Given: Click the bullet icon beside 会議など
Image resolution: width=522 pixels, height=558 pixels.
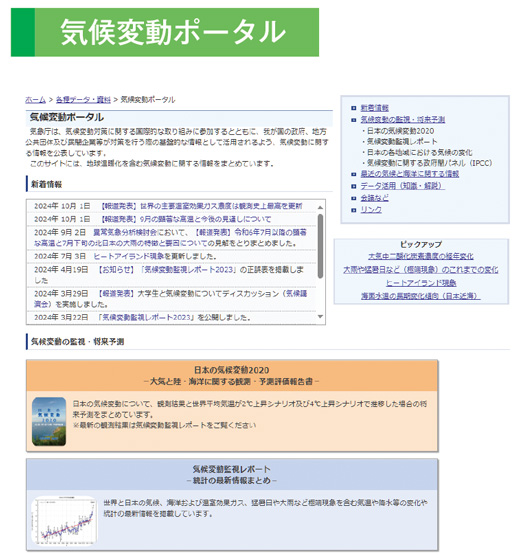Looking at the screenshot, I should [353, 198].
